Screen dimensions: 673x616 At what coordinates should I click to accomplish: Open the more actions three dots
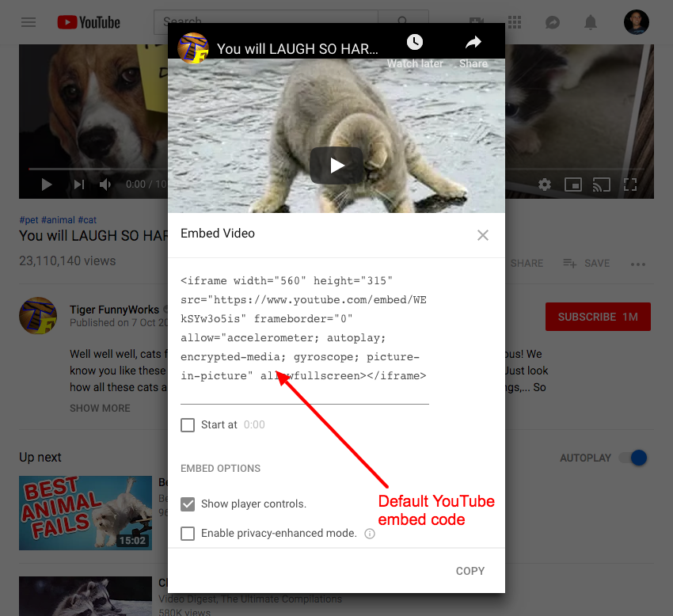click(638, 264)
